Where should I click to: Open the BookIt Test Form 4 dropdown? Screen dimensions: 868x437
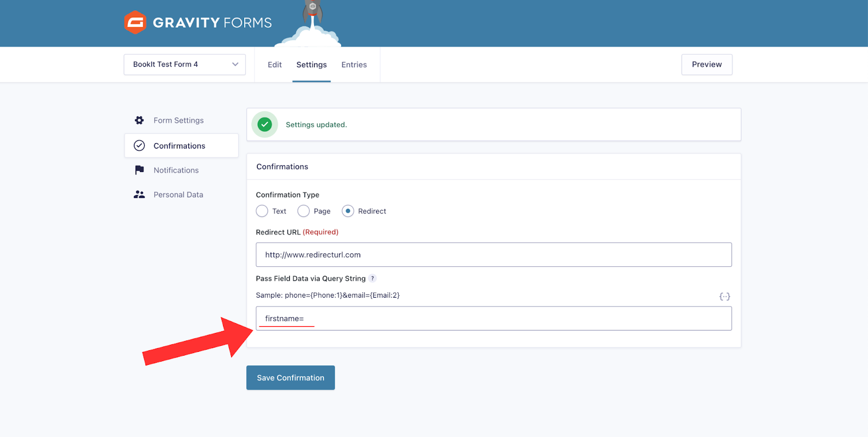pyautogui.click(x=184, y=65)
